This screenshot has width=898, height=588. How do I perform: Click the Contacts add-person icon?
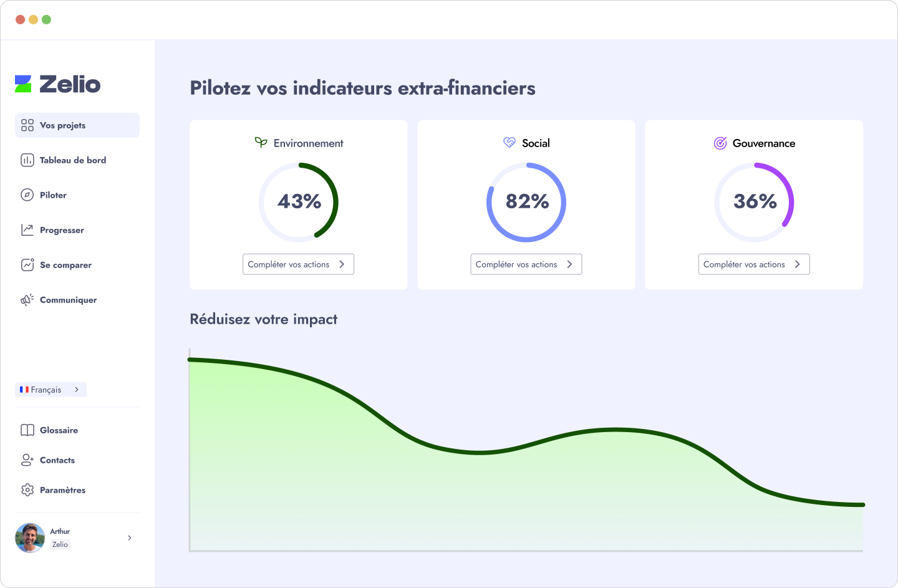click(x=27, y=460)
